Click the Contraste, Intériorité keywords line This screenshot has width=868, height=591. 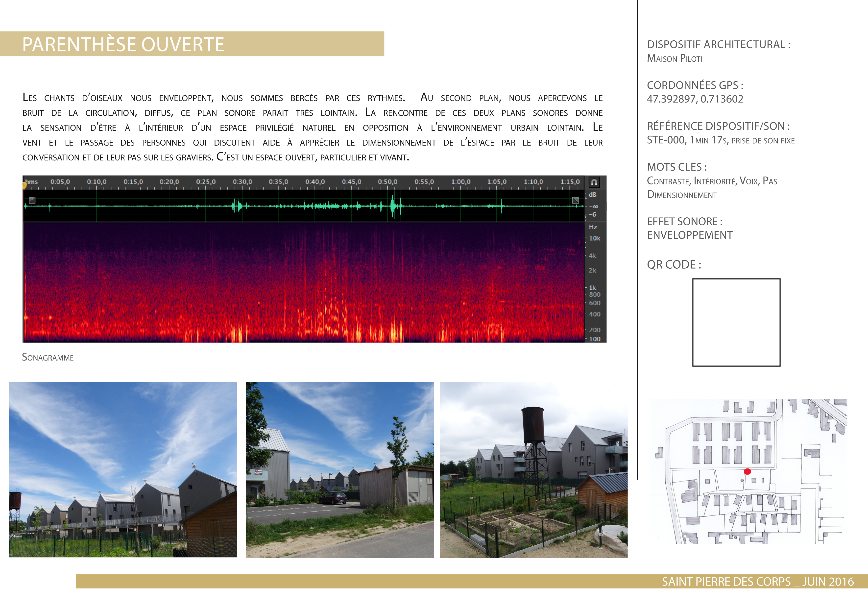click(x=712, y=181)
